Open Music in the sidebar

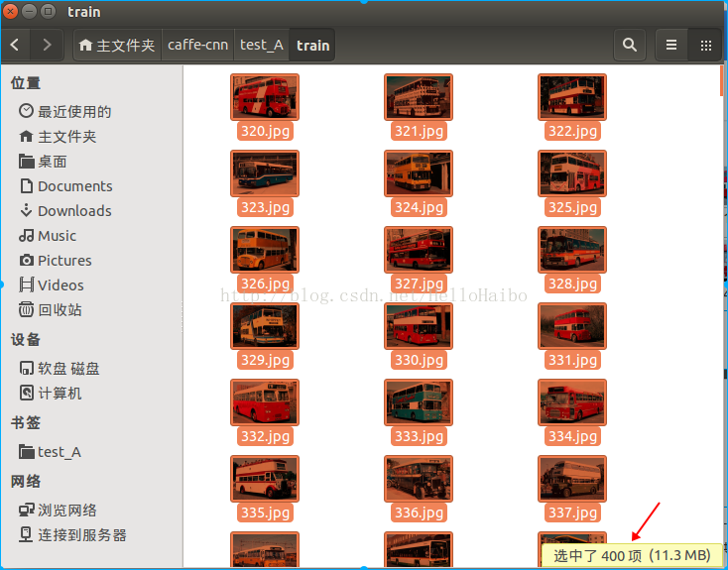coord(92,236)
